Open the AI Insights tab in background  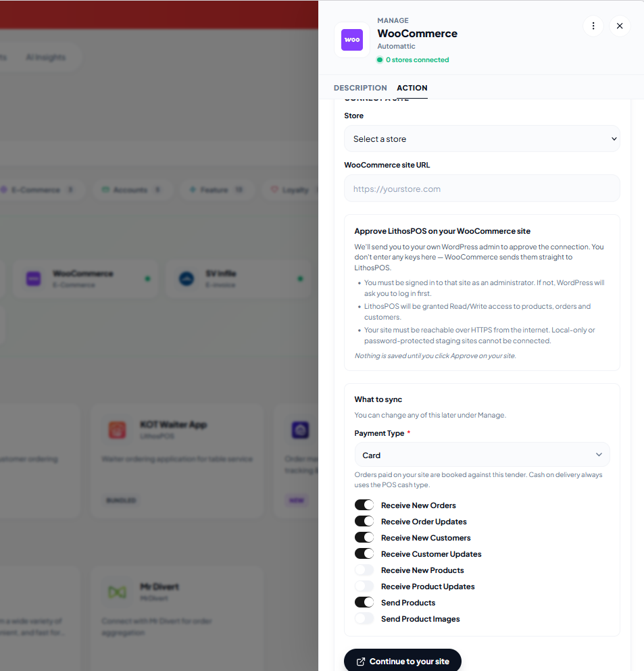click(x=46, y=57)
